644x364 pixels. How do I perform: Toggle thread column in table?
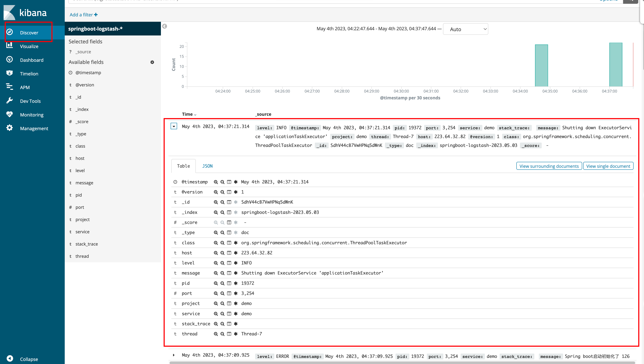(x=229, y=334)
